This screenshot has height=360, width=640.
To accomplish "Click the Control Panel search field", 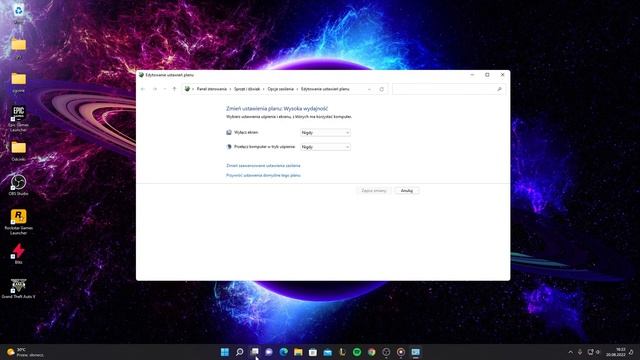I will click(x=449, y=89).
